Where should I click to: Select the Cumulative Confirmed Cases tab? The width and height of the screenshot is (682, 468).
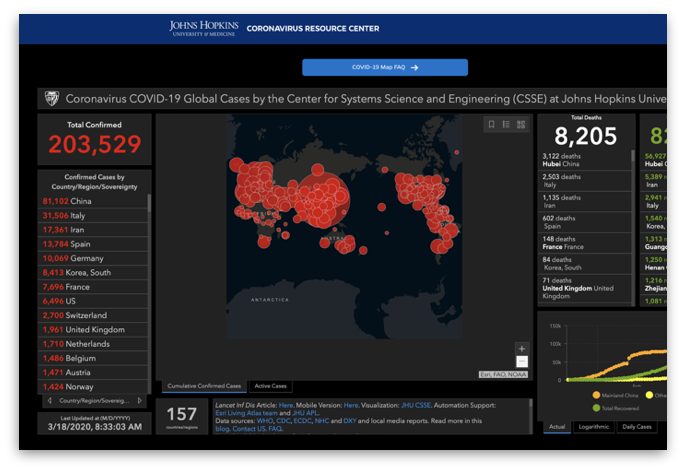(205, 386)
